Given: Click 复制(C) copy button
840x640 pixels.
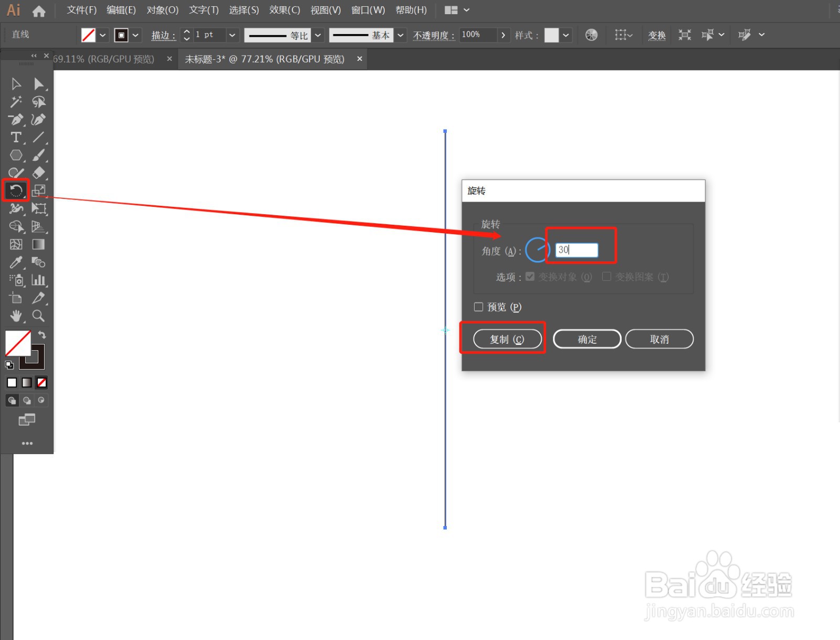Looking at the screenshot, I should (x=507, y=339).
